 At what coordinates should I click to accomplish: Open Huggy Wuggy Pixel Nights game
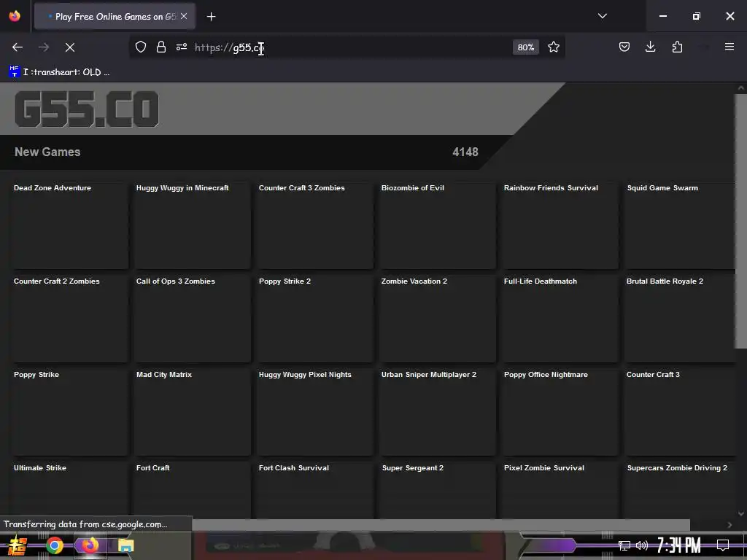tap(315, 412)
